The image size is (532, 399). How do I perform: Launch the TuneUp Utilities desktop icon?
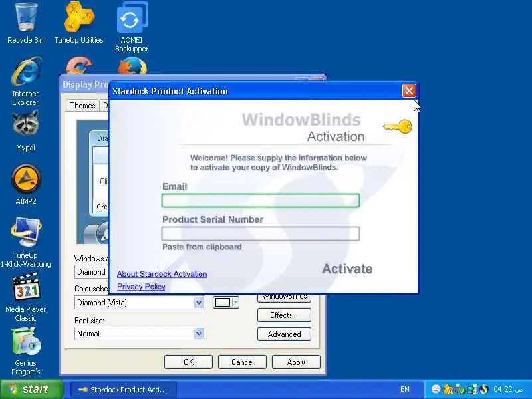click(x=78, y=23)
